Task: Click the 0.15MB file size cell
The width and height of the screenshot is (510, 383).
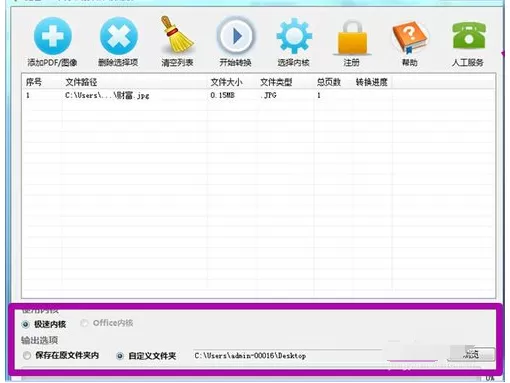Action: click(222, 95)
